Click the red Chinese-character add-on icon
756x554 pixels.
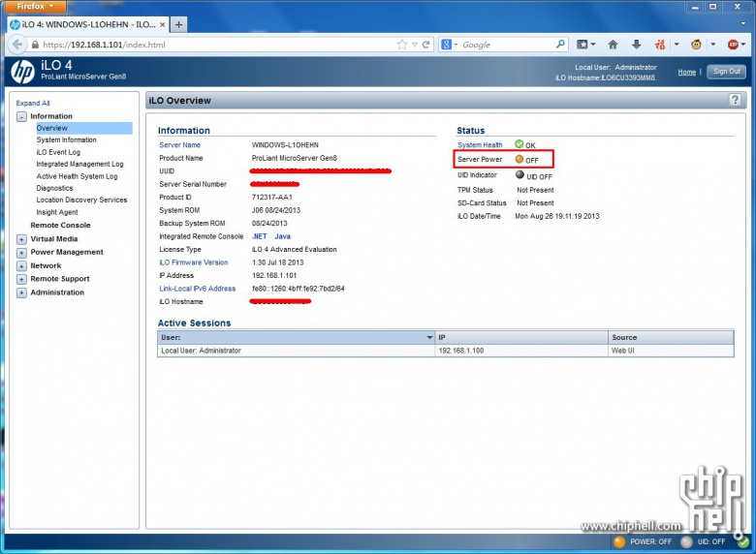(x=660, y=45)
